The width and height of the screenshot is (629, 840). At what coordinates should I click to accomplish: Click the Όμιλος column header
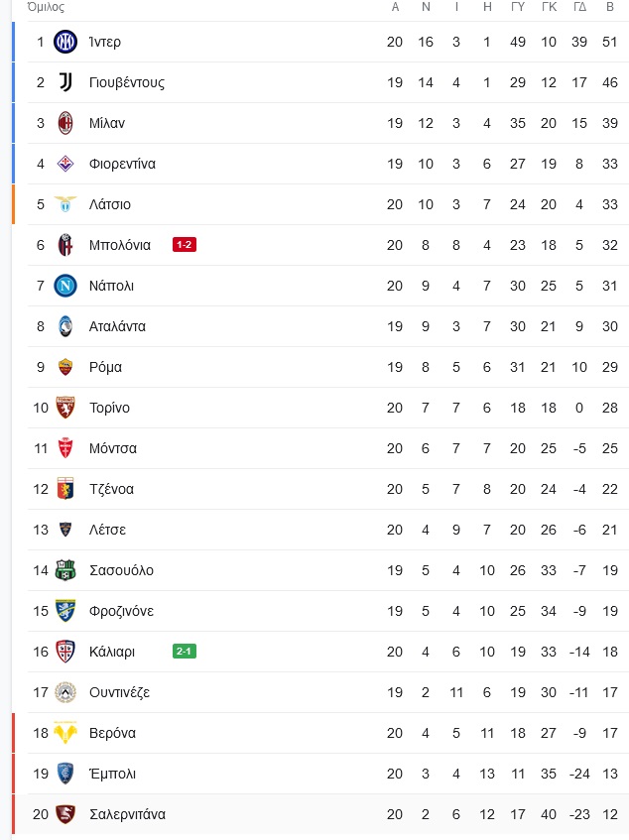click(x=46, y=7)
